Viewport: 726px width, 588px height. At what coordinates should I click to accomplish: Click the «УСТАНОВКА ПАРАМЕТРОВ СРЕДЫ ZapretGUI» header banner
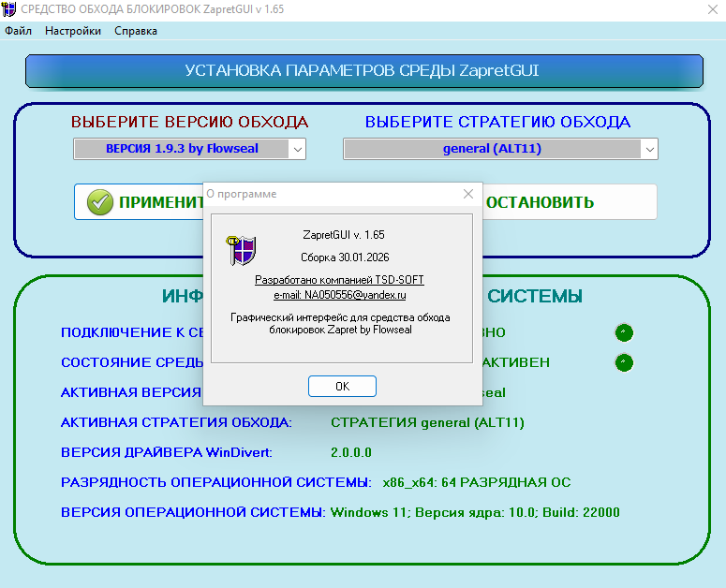tap(363, 71)
